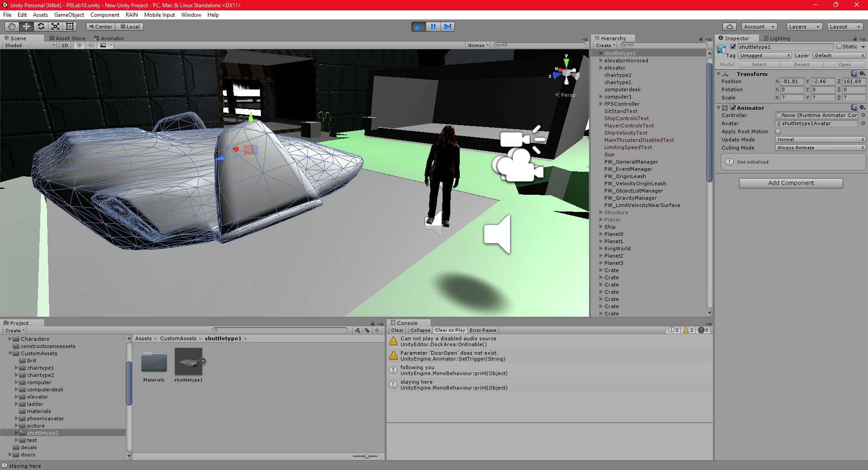Toggle Error Pause in console
This screenshot has width=868, height=470.
point(483,330)
